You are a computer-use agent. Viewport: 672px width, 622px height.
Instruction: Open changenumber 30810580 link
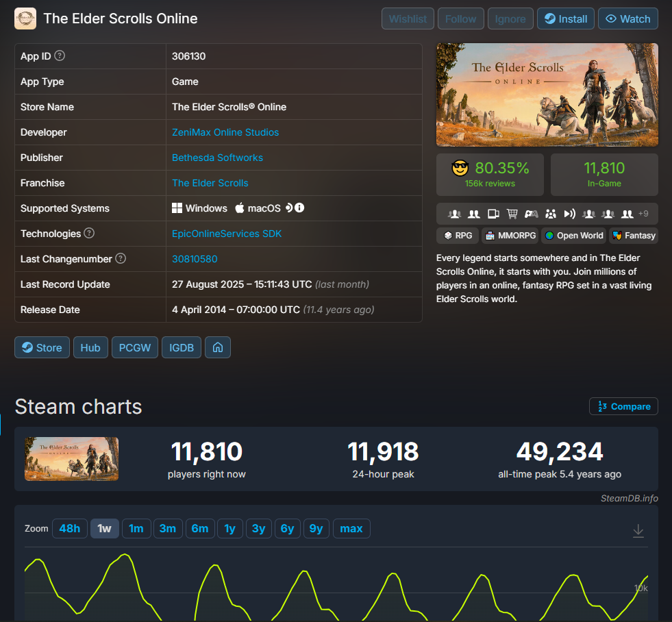(195, 258)
